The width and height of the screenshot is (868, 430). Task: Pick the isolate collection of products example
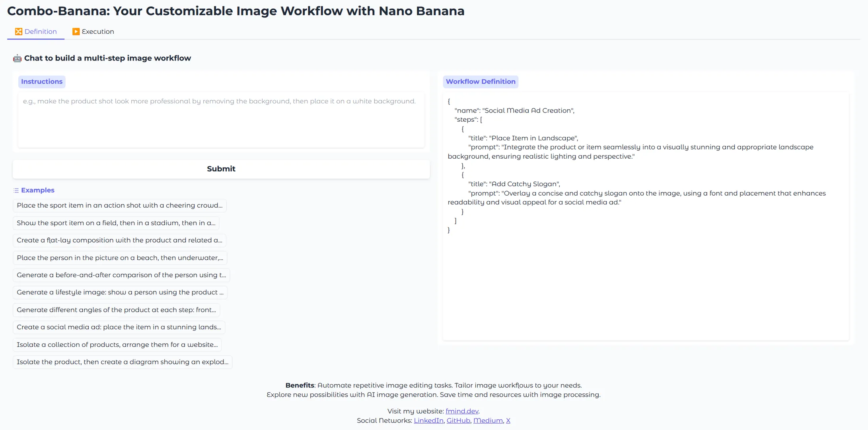click(117, 344)
